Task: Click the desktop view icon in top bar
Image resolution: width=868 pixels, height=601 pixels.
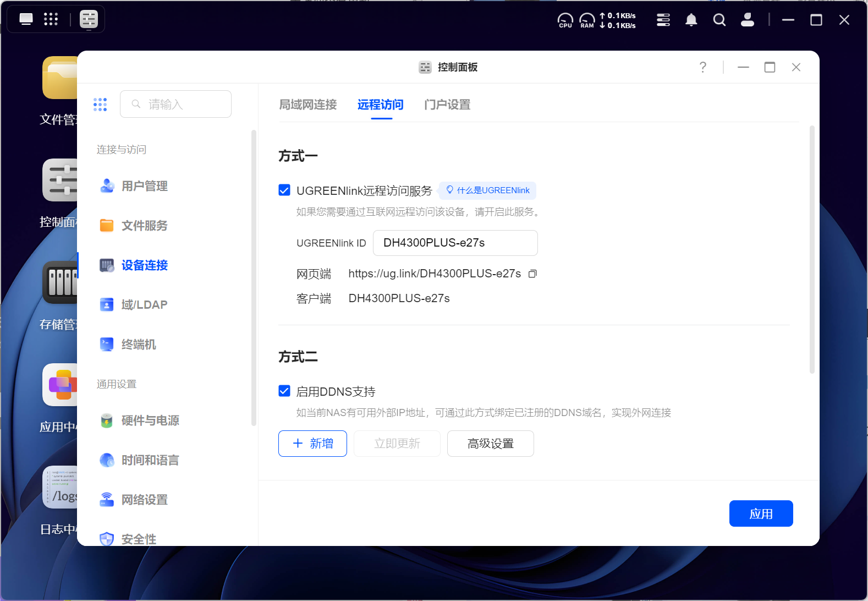Action: click(26, 19)
